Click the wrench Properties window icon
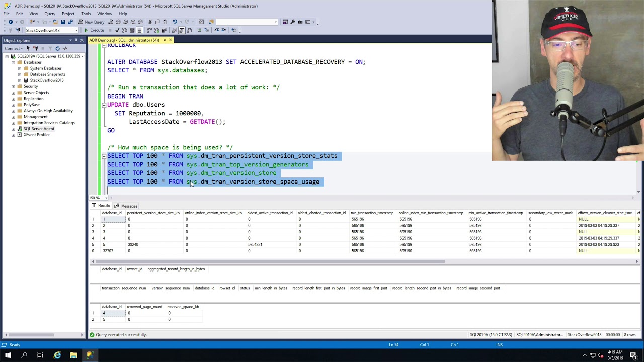The width and height of the screenshot is (644, 362). point(292,22)
